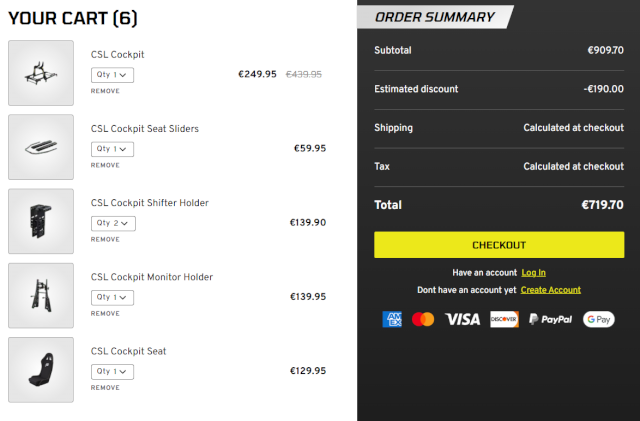This screenshot has width=640, height=421.
Task: Open the CSL Cockpit Seat thumbnail
Action: coord(41,369)
